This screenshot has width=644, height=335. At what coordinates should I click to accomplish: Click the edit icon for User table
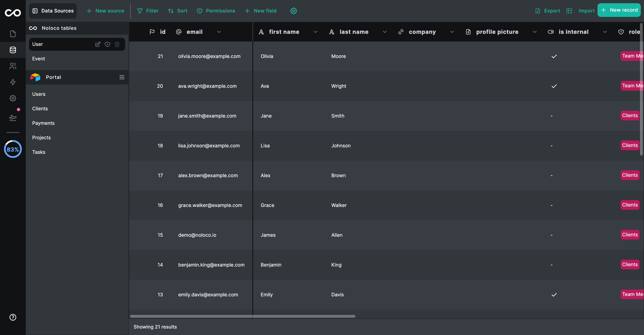coord(98,44)
